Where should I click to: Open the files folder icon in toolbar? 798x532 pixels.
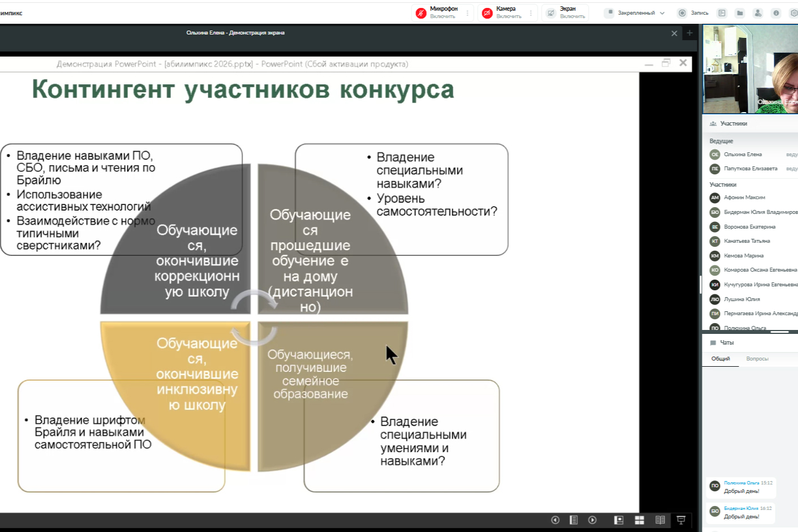[x=740, y=13]
